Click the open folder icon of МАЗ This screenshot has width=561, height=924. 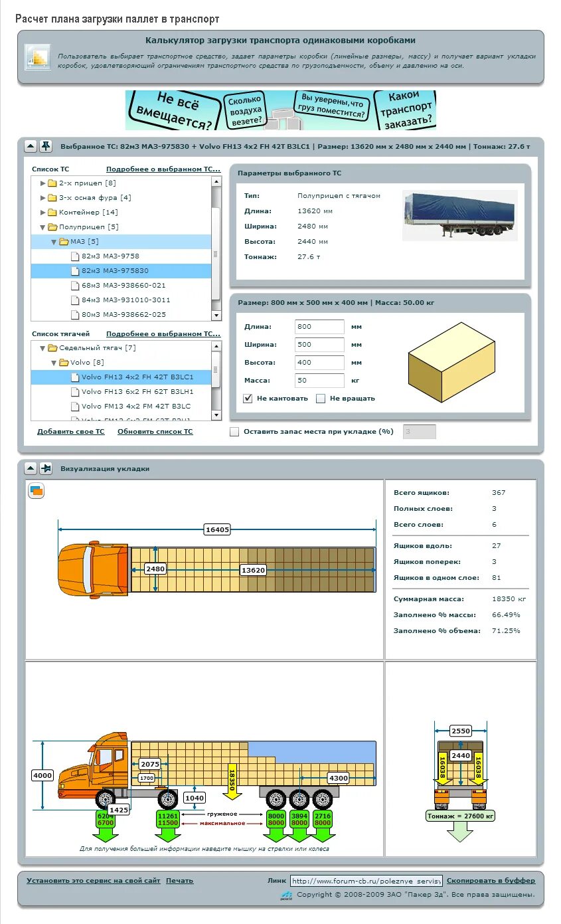(x=64, y=242)
